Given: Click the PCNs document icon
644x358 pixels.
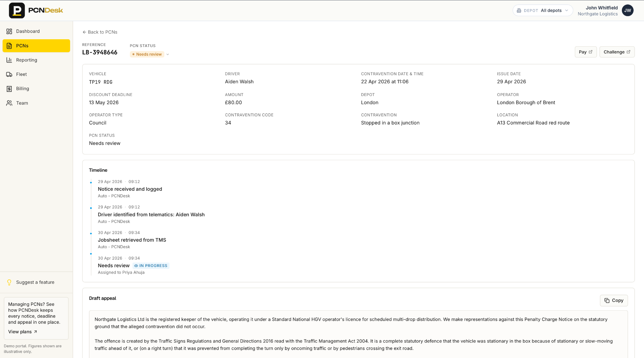Looking at the screenshot, I should tap(9, 46).
